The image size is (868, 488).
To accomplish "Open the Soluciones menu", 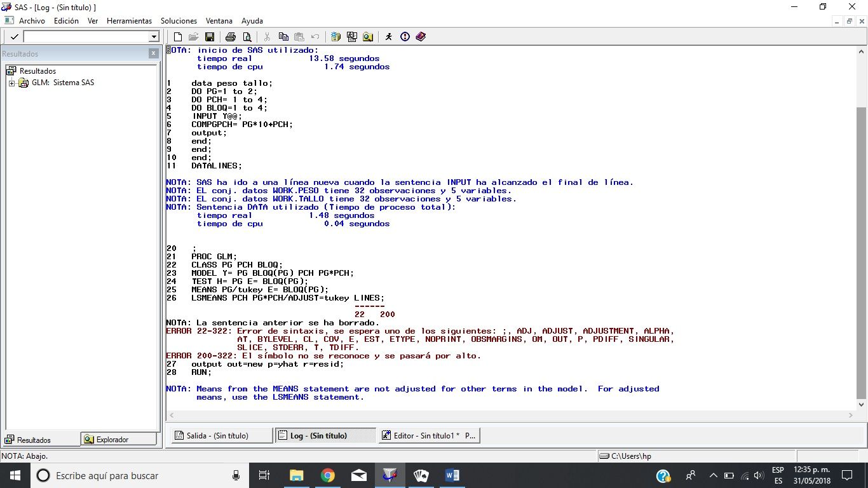I will tap(179, 21).
